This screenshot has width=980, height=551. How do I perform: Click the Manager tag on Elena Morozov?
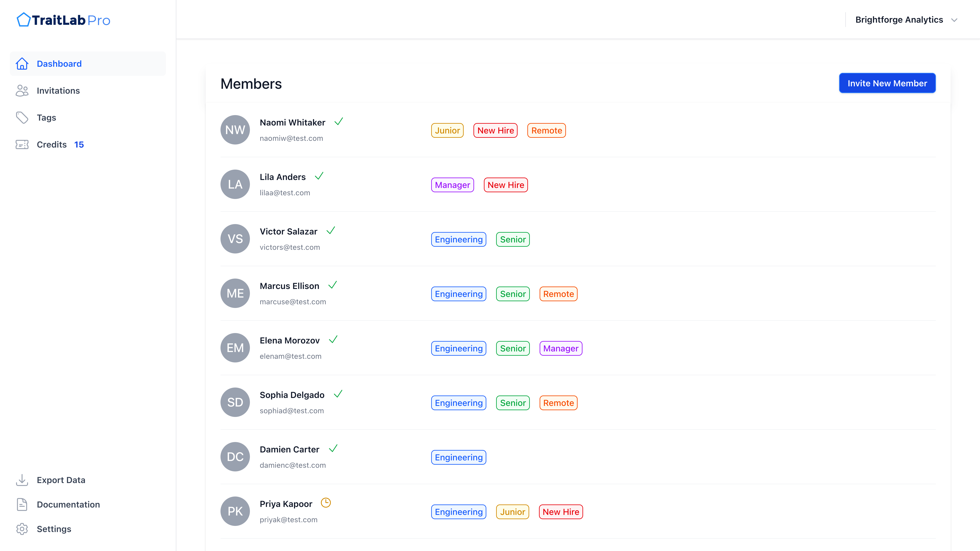[x=561, y=348]
